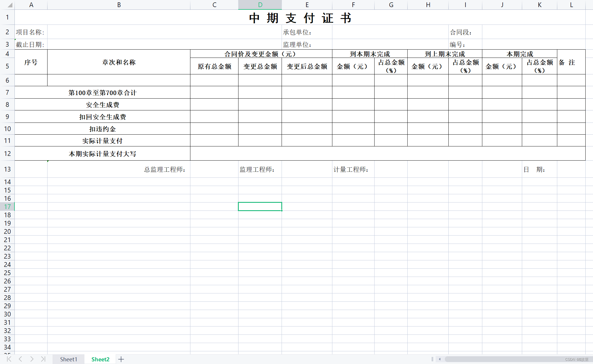The height and width of the screenshot is (364, 593).
Task: Click the first-sheet navigation icon
Action: pos(9,359)
